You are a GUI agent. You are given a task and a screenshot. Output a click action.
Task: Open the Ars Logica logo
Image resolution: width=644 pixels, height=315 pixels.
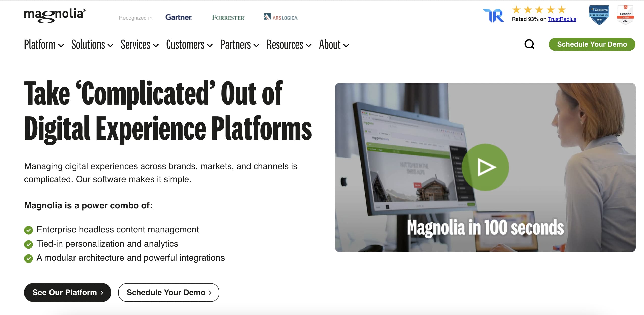[x=281, y=17]
